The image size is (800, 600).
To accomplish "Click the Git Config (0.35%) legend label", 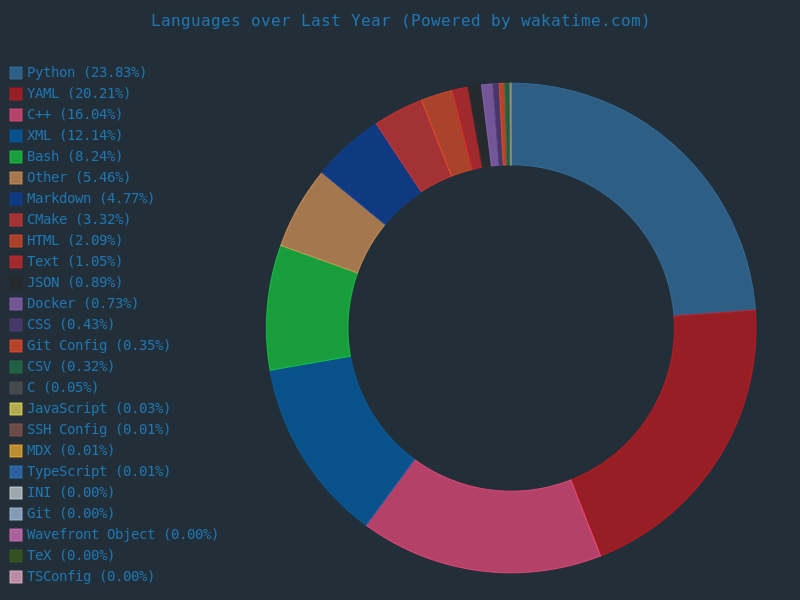I will [98, 346].
